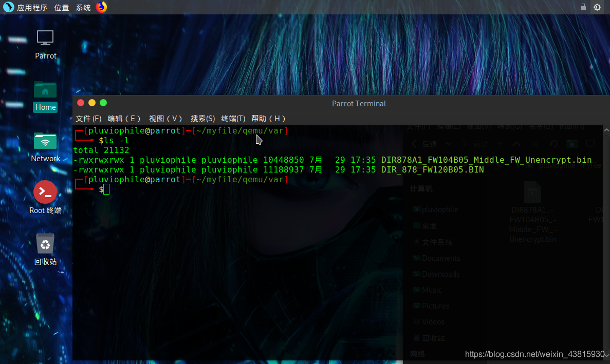610x364 pixels.
Task: Open the 系统 system menu
Action: coord(83,7)
